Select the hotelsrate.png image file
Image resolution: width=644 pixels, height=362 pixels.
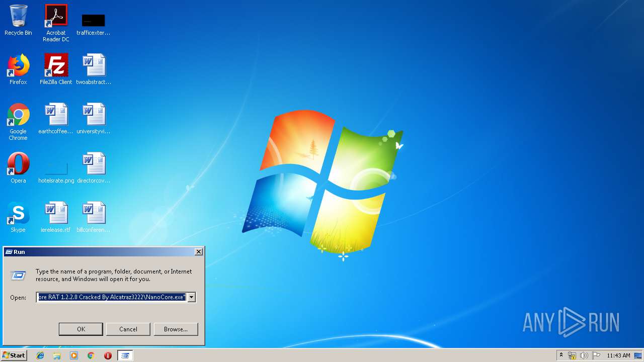click(56, 171)
